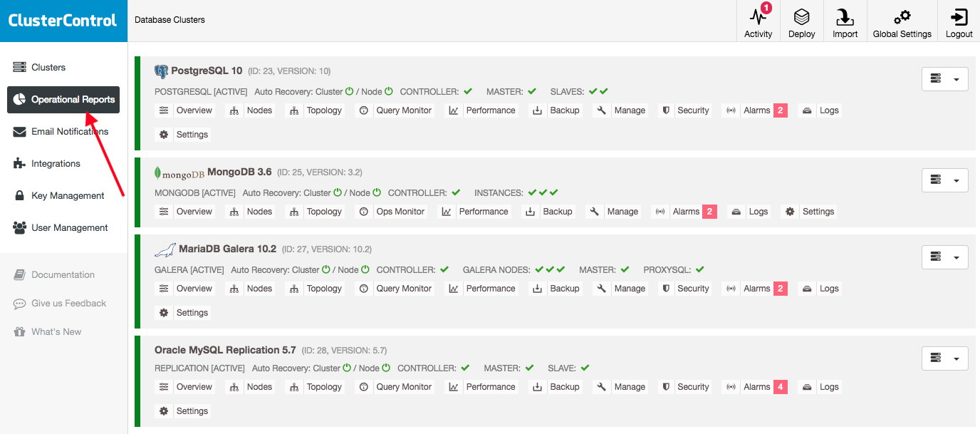Toggle PostgreSQL 10 Cluster auto recovery

349,91
